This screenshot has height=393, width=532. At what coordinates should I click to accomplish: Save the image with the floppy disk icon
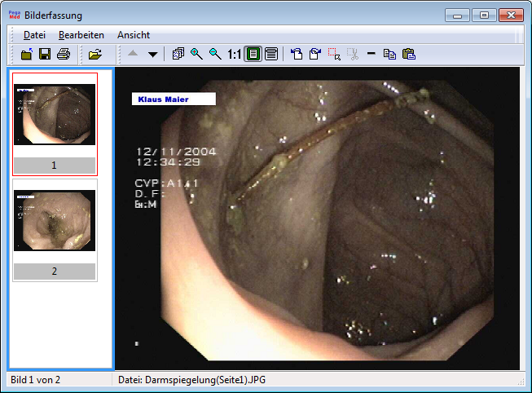[x=45, y=55]
